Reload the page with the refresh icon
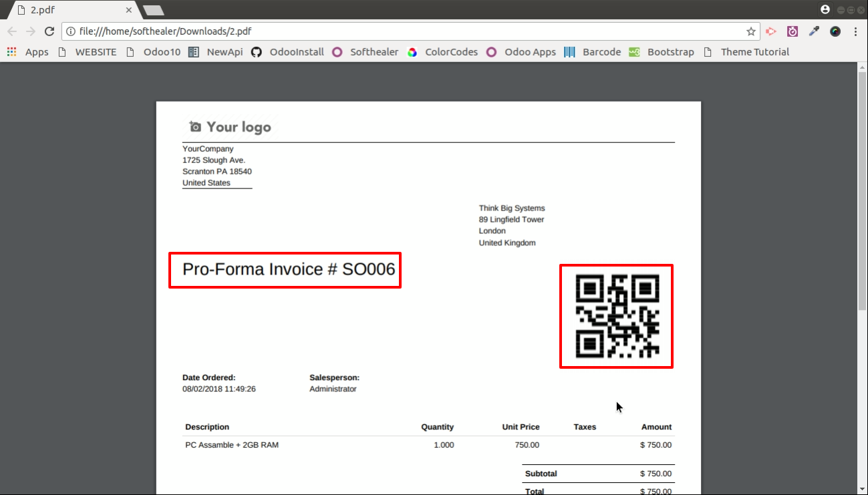Screen dimensions: 868x495 click(x=49, y=31)
